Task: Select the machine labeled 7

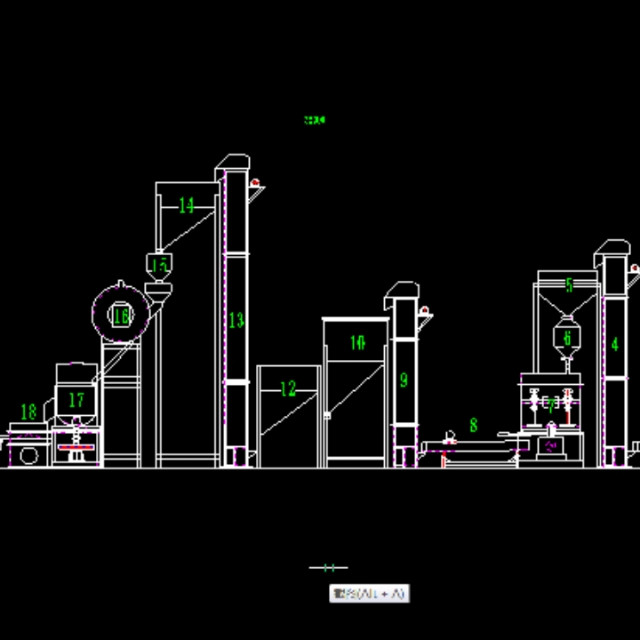Action: click(550, 404)
